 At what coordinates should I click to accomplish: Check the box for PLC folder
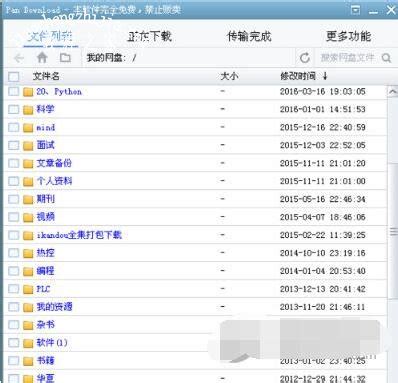(x=14, y=289)
